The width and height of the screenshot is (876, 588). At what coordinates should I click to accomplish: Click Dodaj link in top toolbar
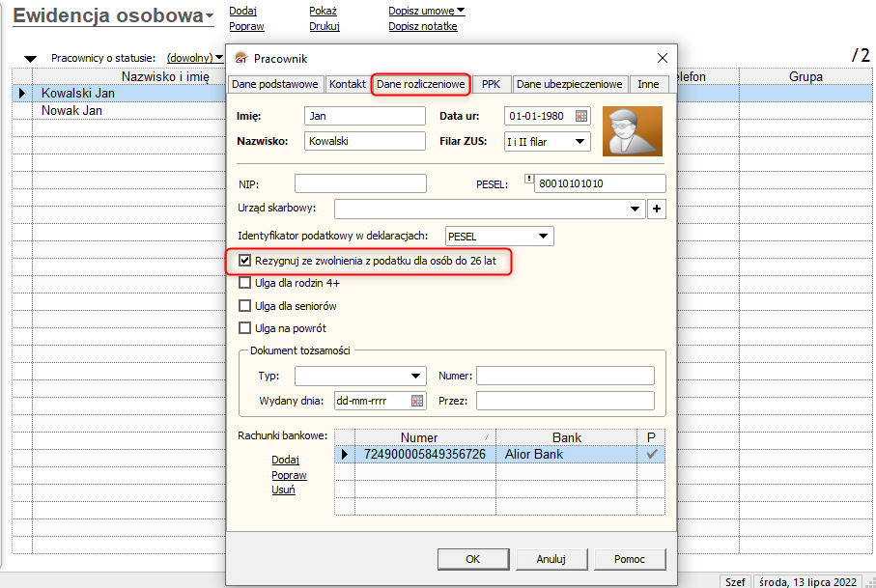(x=243, y=11)
